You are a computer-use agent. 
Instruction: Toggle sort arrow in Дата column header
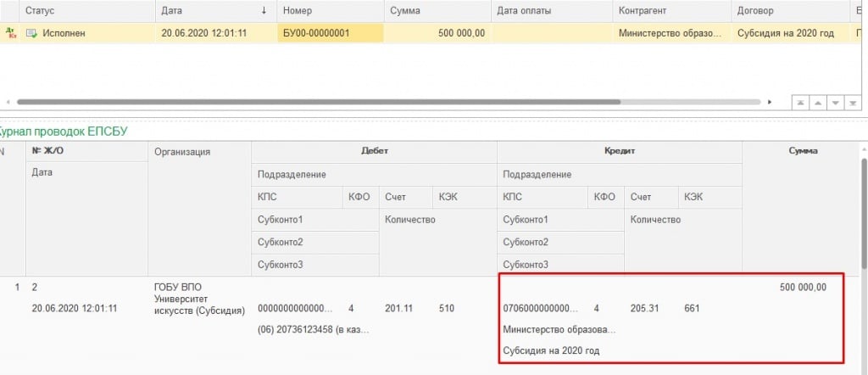point(264,10)
